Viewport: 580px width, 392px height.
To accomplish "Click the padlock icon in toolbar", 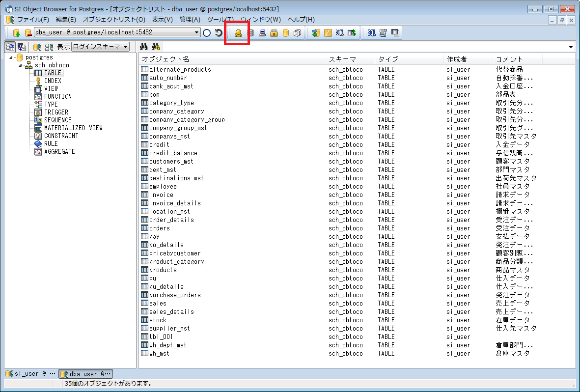I will pos(274,33).
